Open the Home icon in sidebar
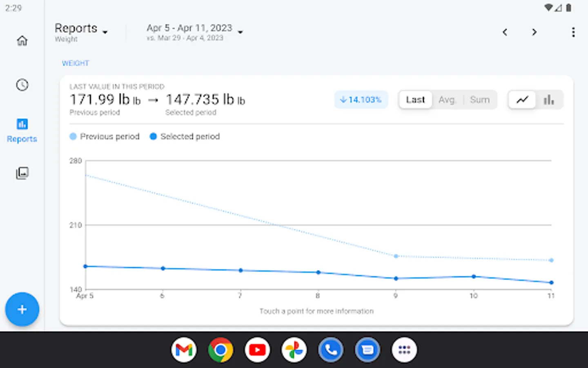 22,40
